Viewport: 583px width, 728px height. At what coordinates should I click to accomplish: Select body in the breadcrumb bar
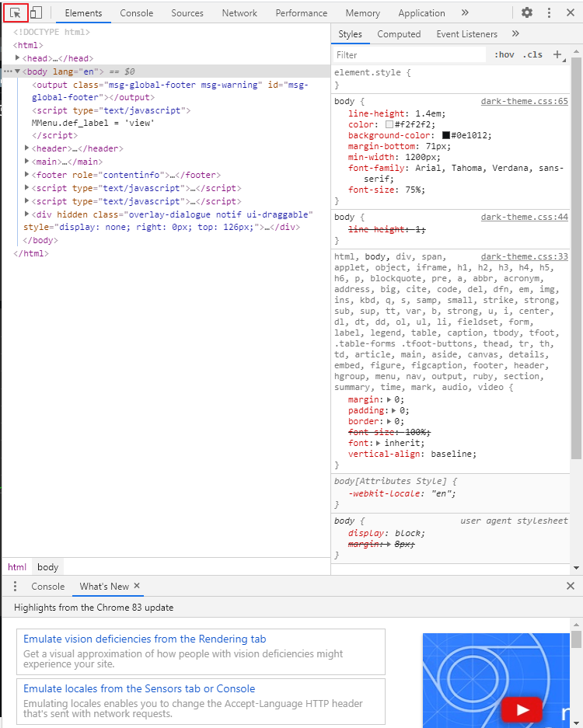coord(47,567)
